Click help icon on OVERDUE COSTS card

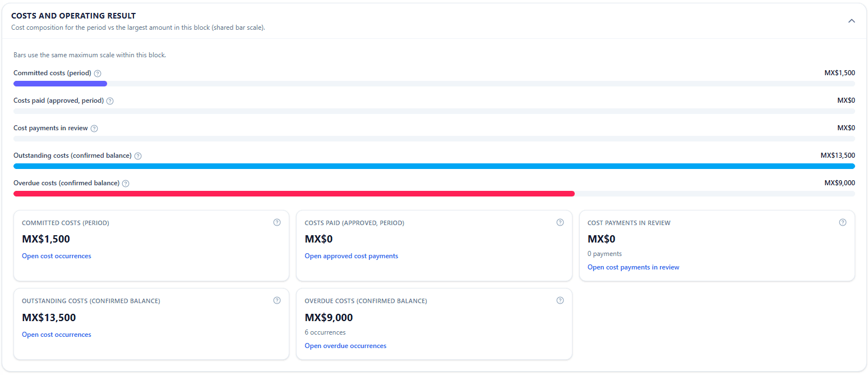click(x=560, y=300)
